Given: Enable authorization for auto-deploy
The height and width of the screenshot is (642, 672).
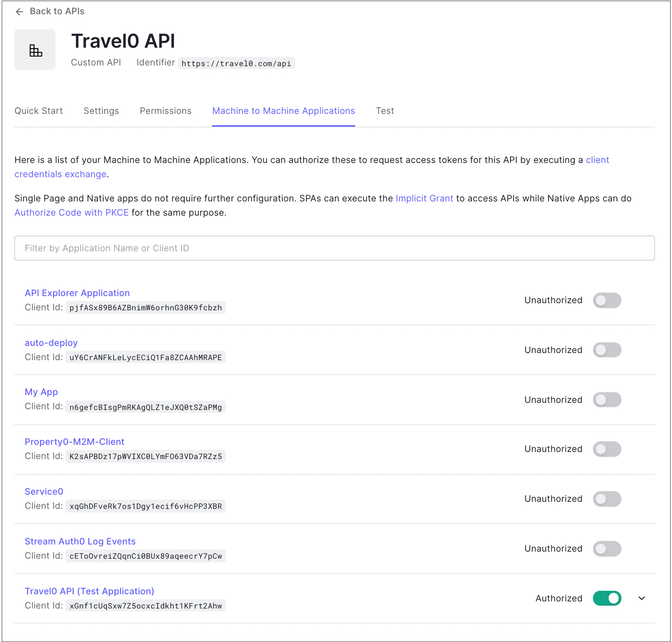Looking at the screenshot, I should tap(607, 350).
